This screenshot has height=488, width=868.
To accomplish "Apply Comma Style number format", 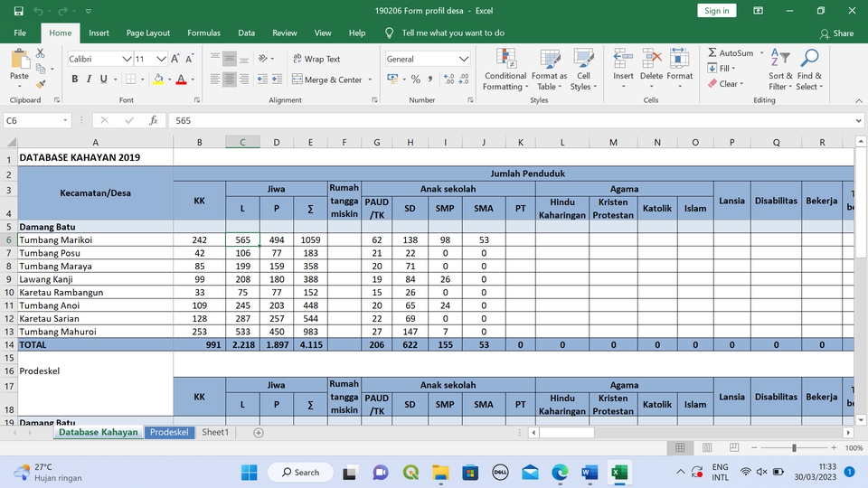I will click(x=430, y=80).
